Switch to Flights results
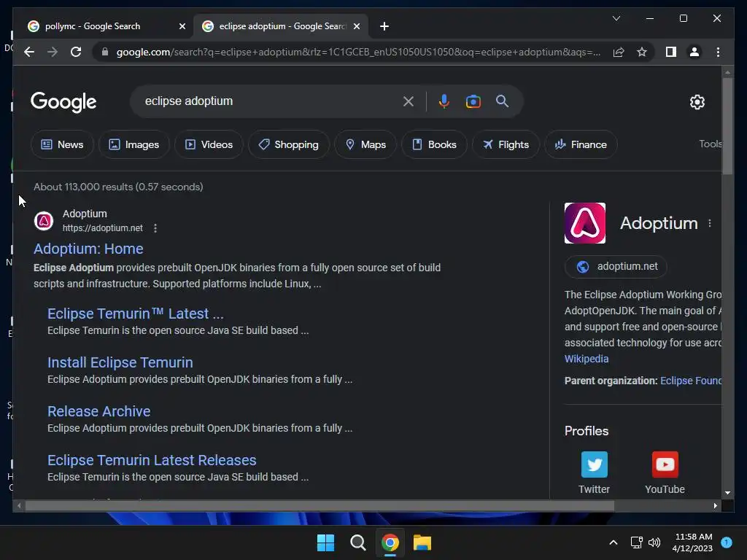 point(506,144)
